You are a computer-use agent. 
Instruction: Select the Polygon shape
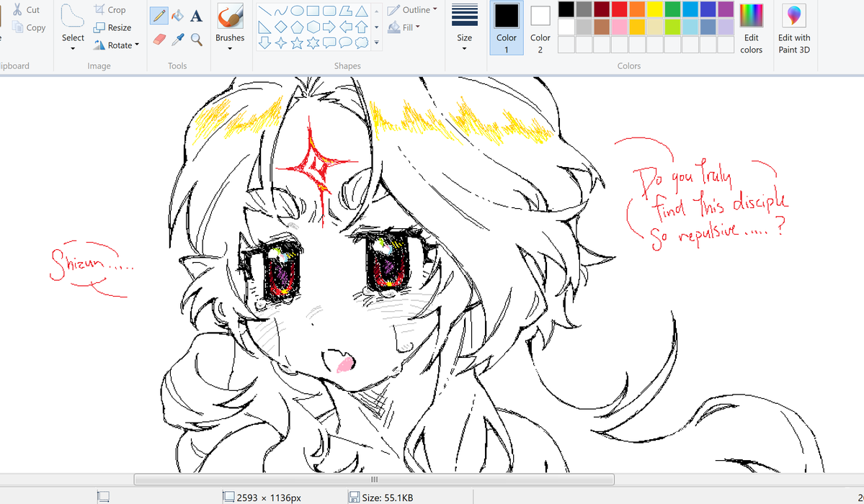pyautogui.click(x=345, y=11)
